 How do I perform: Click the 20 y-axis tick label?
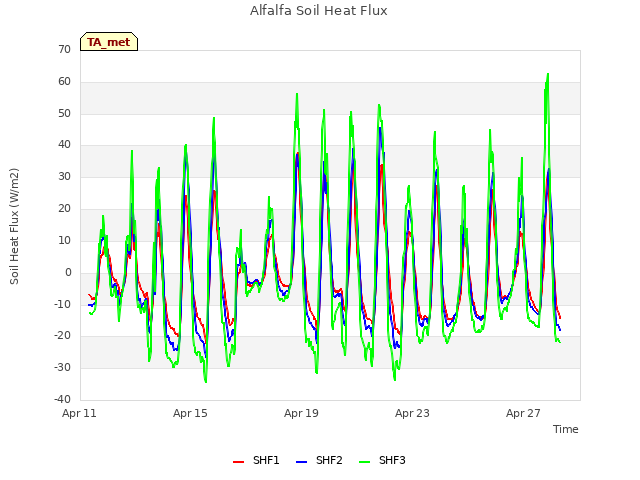point(64,209)
